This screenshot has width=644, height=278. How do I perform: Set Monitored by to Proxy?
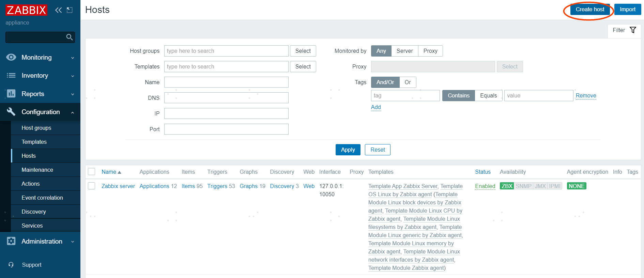430,51
